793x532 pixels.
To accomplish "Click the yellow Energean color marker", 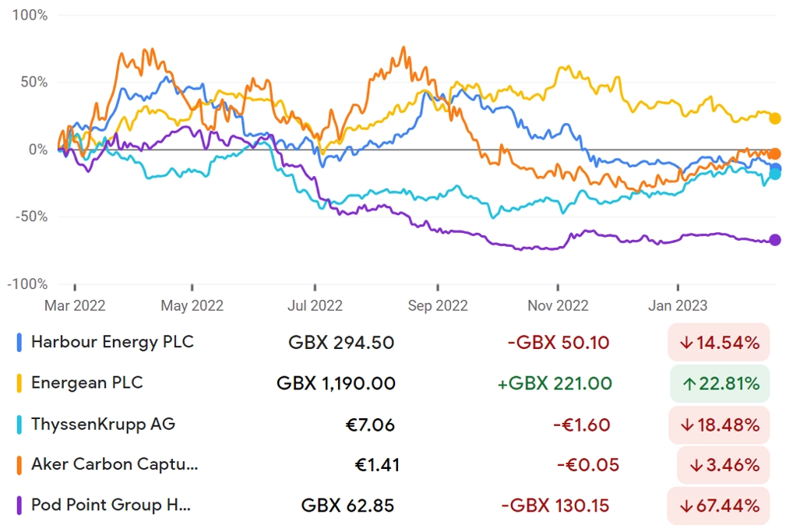I will click(x=19, y=383).
